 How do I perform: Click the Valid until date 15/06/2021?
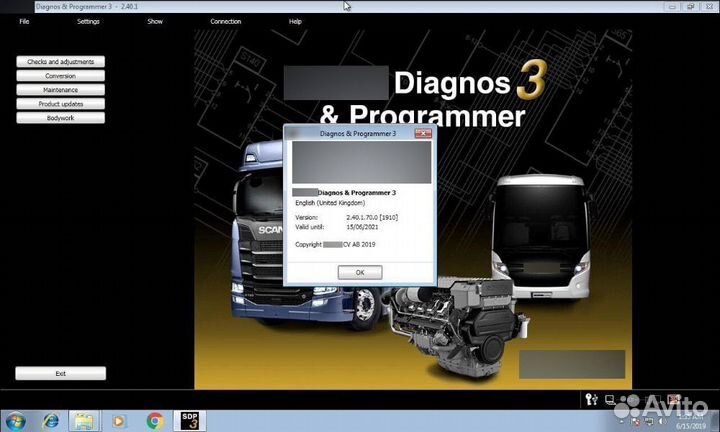click(362, 227)
